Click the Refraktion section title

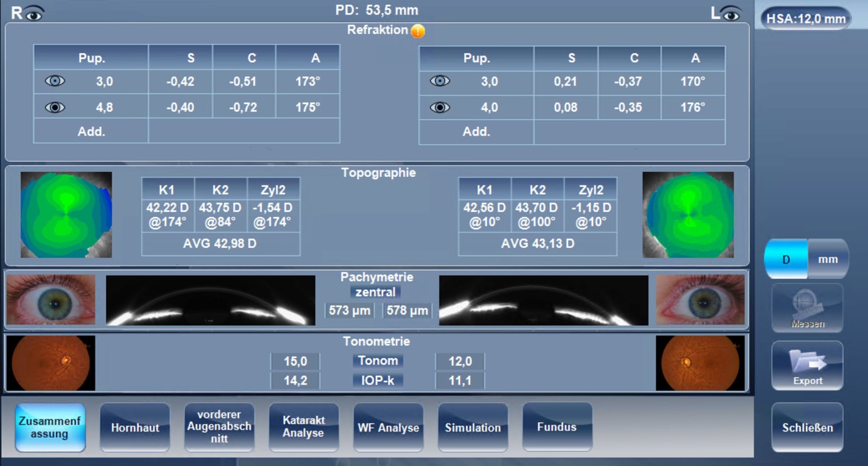[377, 30]
